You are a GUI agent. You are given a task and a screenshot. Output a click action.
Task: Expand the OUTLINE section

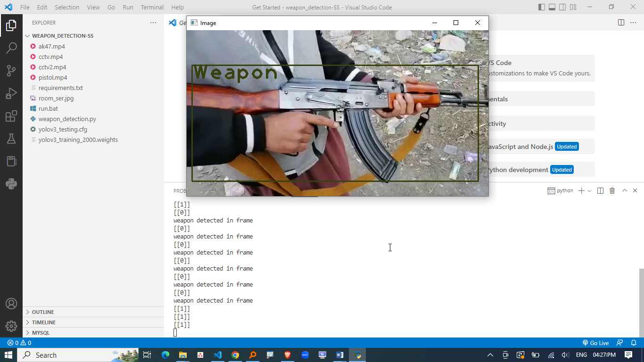[43, 312]
